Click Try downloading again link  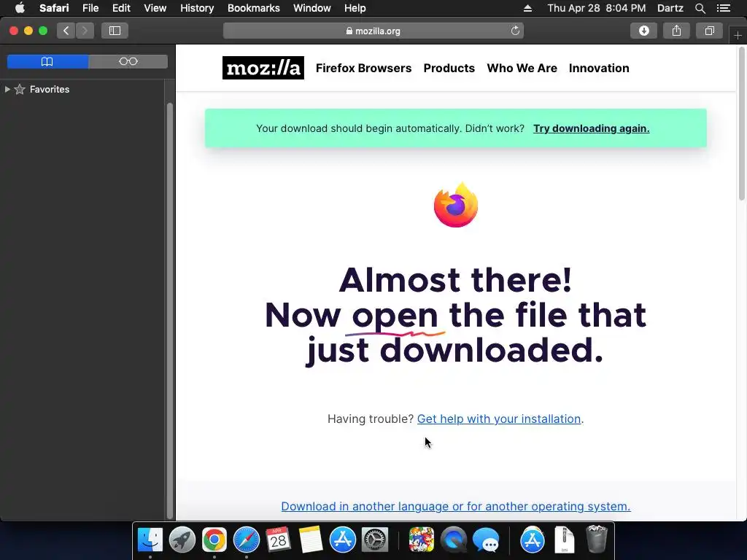(x=591, y=128)
